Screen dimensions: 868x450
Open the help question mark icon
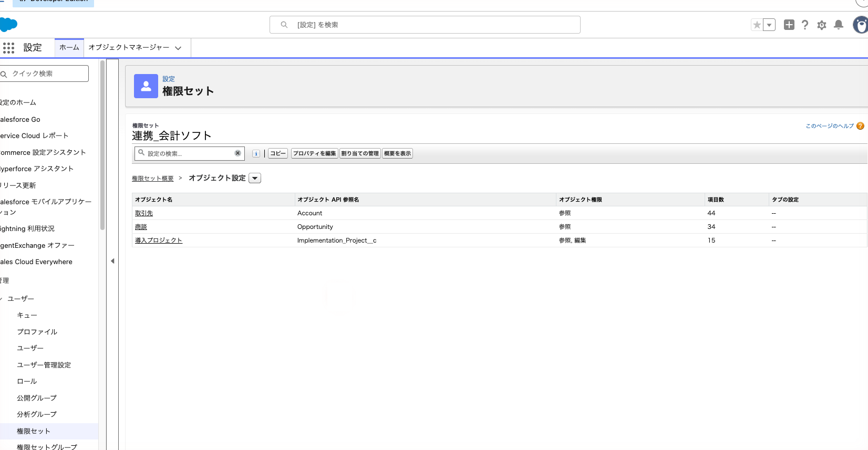click(x=805, y=25)
